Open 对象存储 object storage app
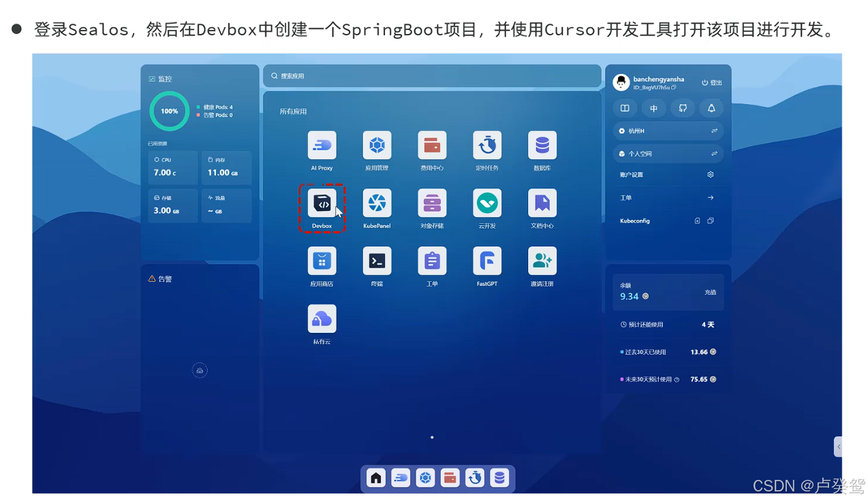The width and height of the screenshot is (868, 501). point(432,203)
